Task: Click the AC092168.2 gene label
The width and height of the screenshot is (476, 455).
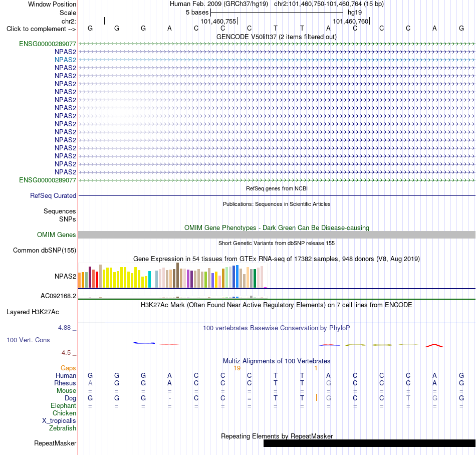Action: 58,296
